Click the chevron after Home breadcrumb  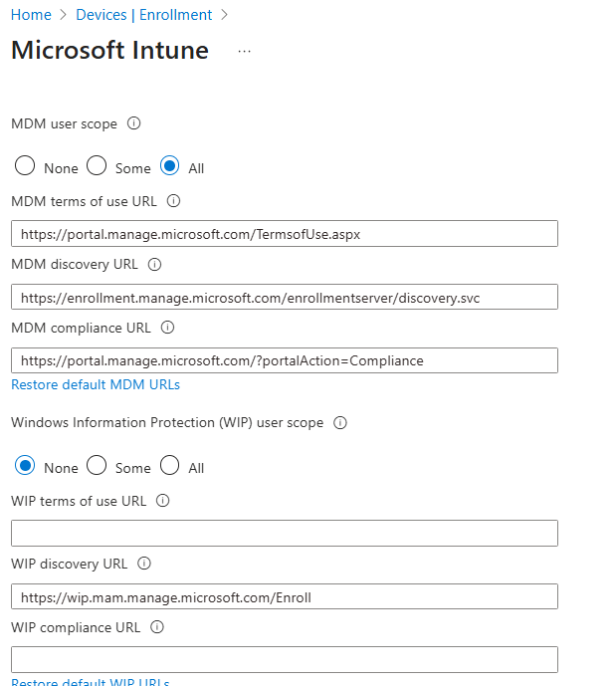64,15
